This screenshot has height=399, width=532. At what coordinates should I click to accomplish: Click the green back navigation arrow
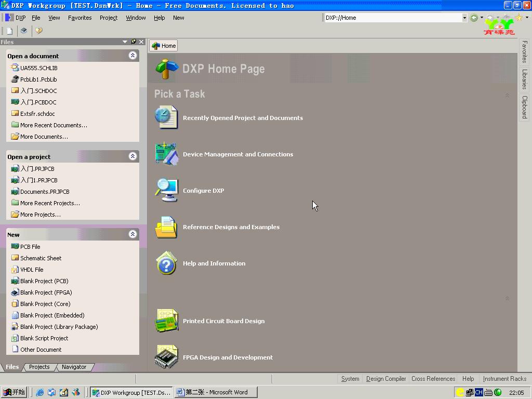point(474,18)
